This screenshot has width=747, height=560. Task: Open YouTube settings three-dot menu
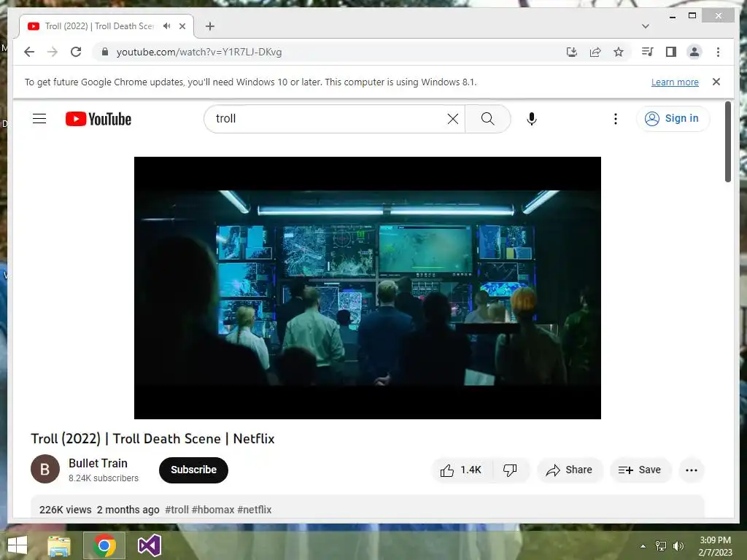616,119
